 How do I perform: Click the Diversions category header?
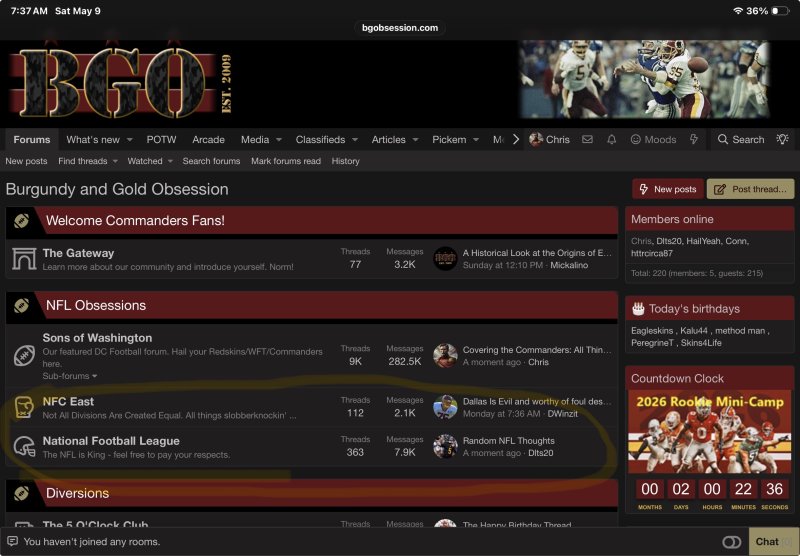click(x=312, y=493)
